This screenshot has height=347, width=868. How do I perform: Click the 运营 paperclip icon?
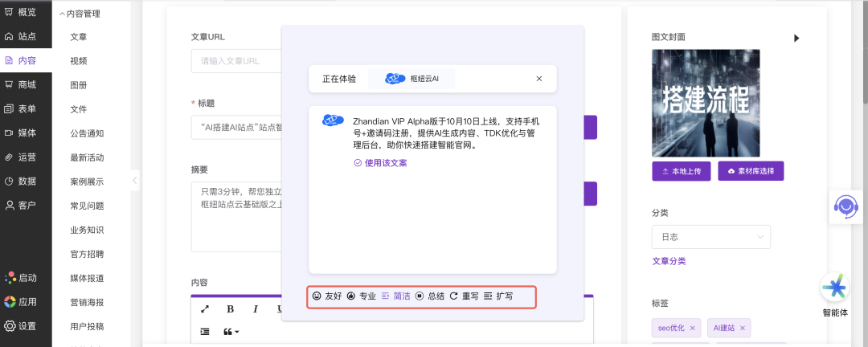[9, 157]
